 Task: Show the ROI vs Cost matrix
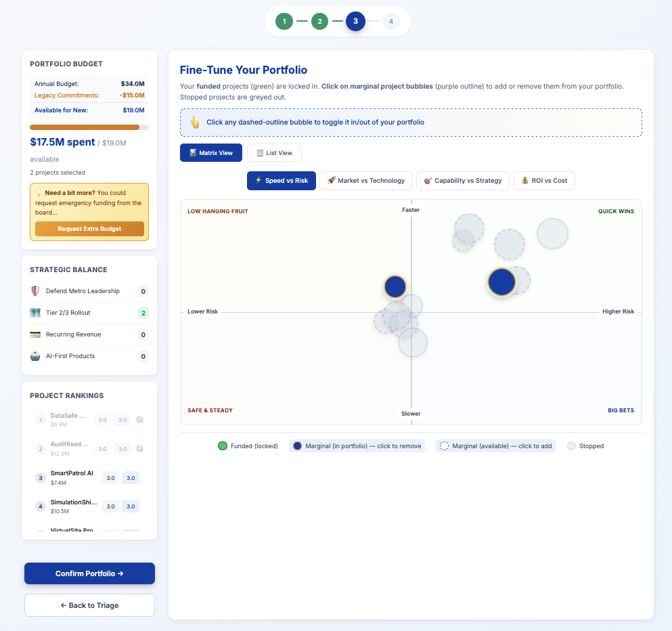(x=544, y=181)
